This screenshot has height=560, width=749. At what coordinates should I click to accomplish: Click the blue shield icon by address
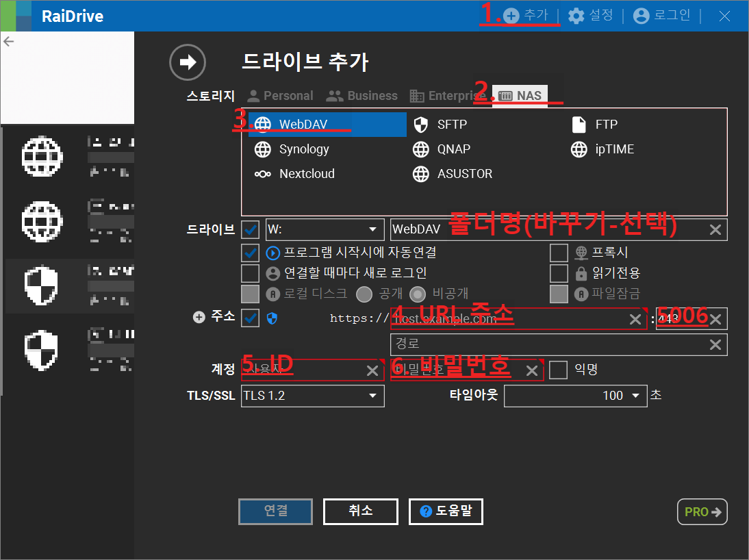pos(272,318)
